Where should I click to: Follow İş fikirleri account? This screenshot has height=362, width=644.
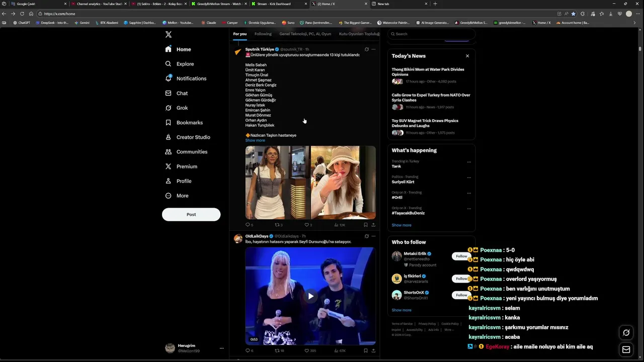[461, 279]
